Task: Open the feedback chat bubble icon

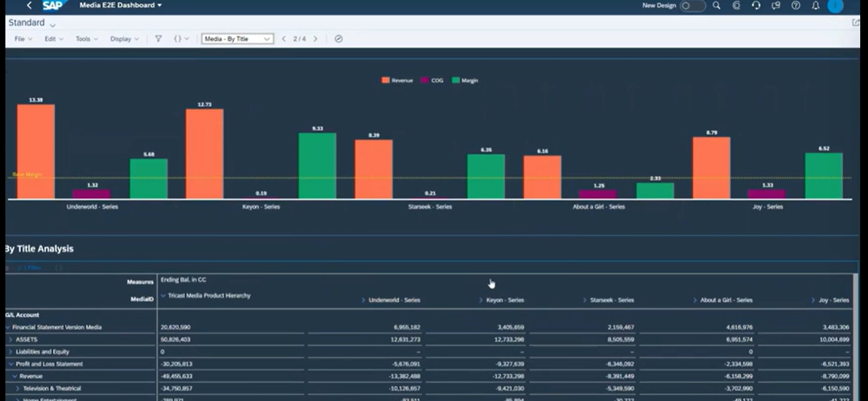Action: click(776, 5)
